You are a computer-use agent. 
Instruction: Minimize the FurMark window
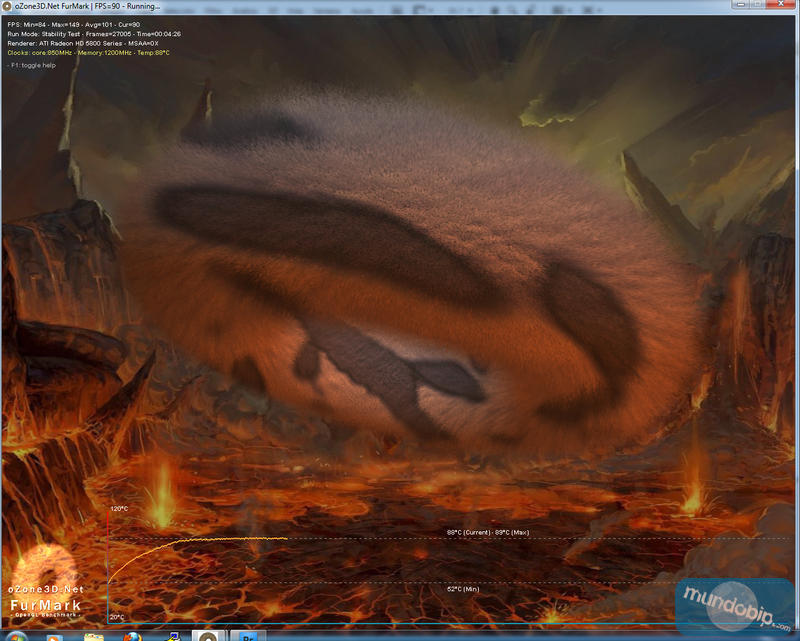(740, 5)
